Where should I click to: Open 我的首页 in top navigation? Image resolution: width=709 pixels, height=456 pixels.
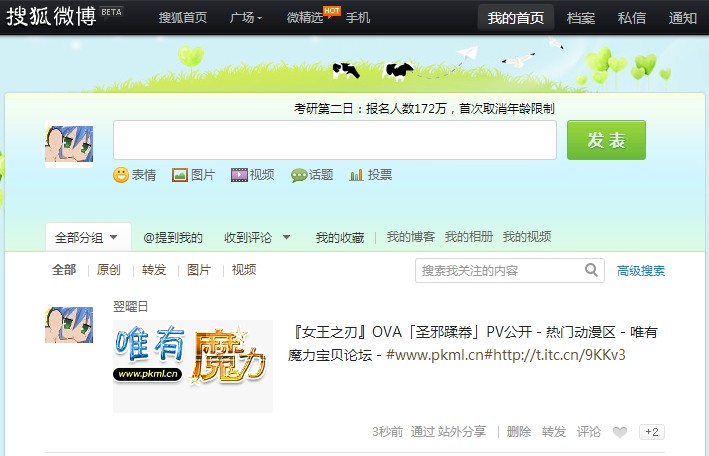tap(516, 18)
